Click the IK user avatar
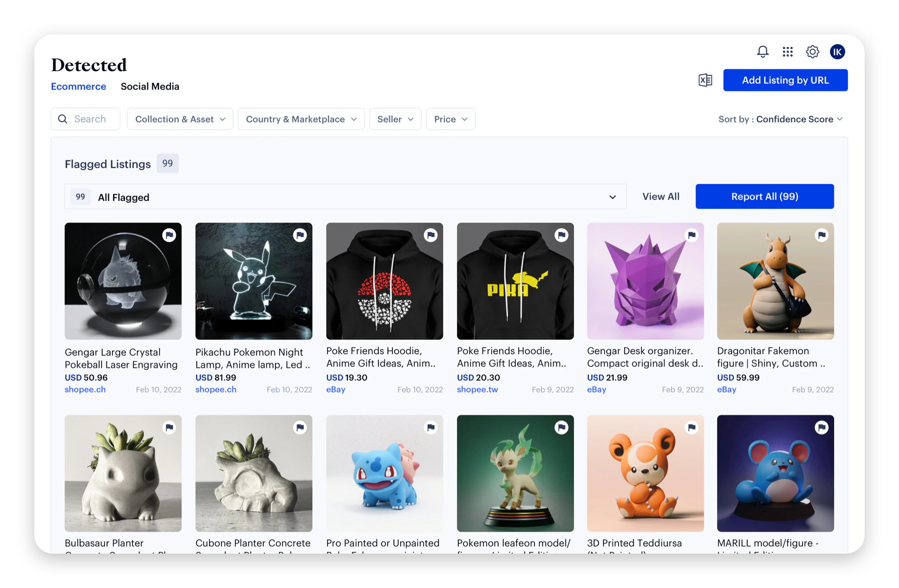Screen dimensions: 899x588 [837, 52]
